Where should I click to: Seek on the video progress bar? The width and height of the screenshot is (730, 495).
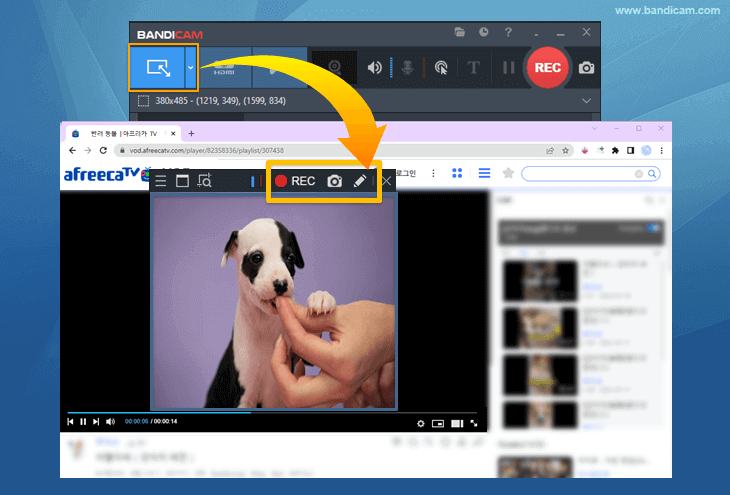(272, 413)
